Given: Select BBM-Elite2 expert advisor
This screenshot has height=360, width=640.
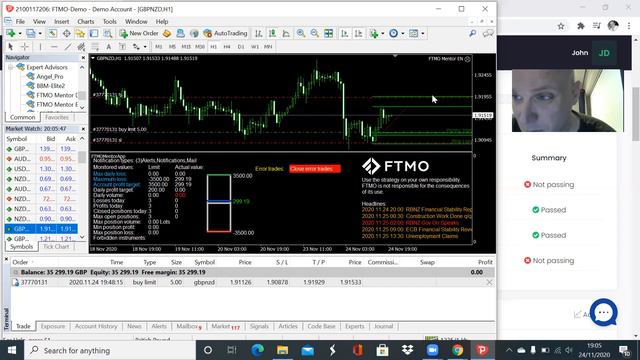Looking at the screenshot, I should 51,86.
